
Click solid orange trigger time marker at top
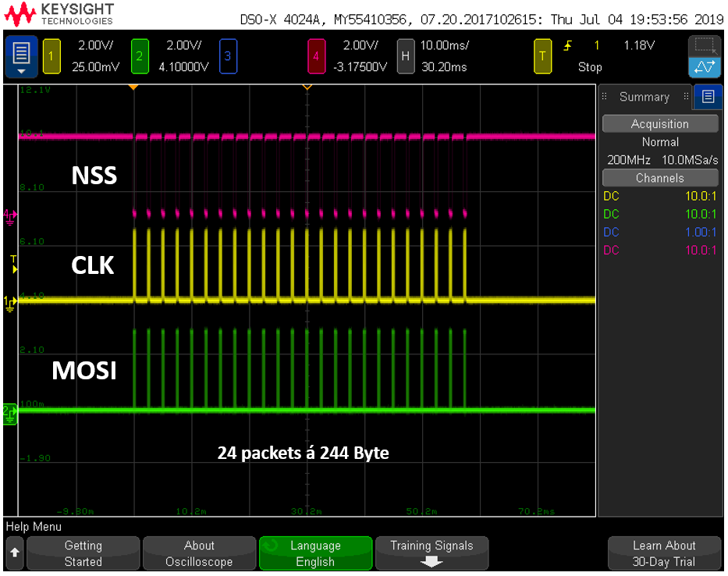click(133, 87)
